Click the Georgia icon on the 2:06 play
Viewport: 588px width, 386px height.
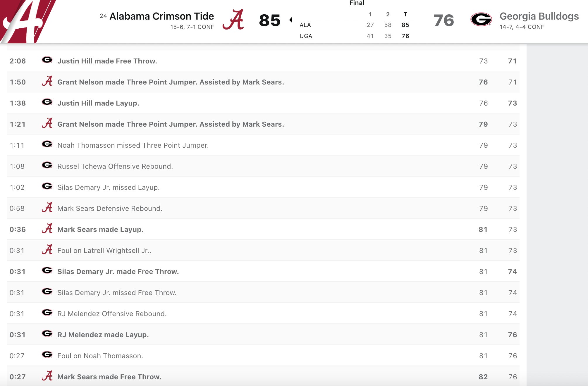click(47, 60)
